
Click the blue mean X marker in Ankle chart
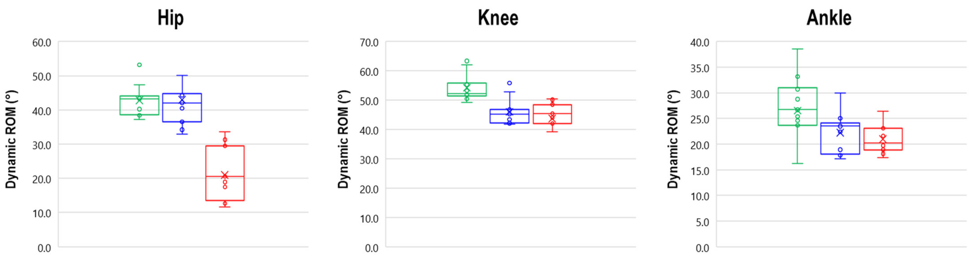[x=840, y=133]
